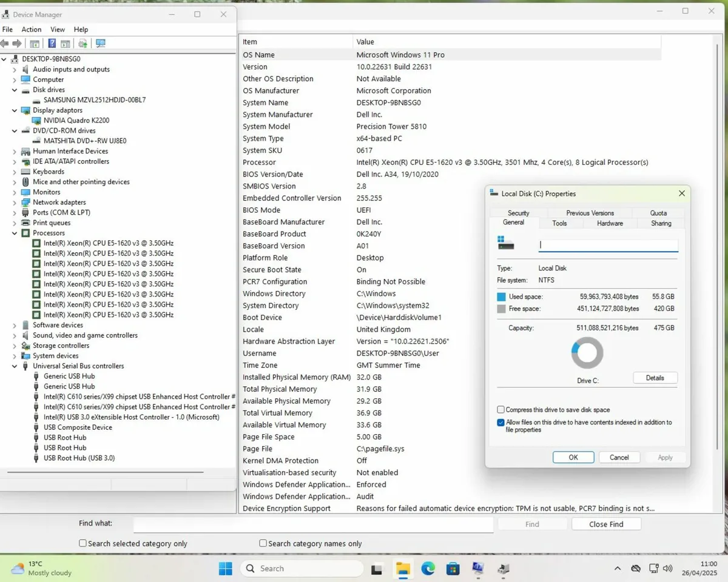The image size is (728, 582).
Task: Open Microsoft Store from the taskbar
Action: pyautogui.click(x=453, y=569)
